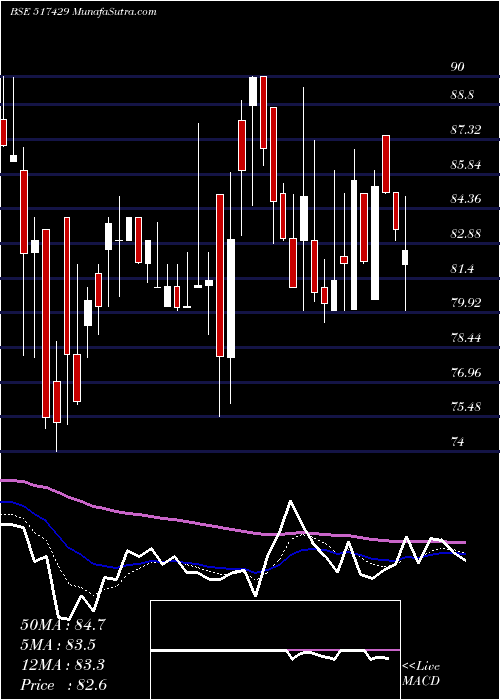Click the 82.88 price axis label
The height and width of the screenshot is (700, 500).
(466, 233)
